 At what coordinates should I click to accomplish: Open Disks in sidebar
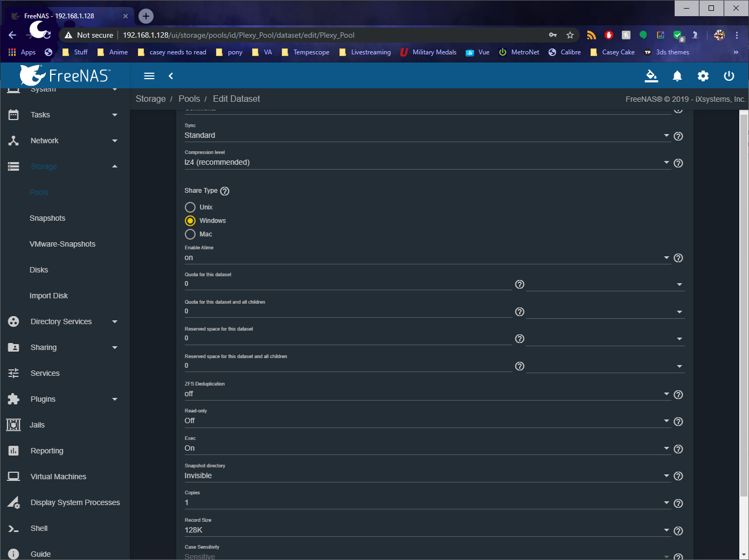point(39,270)
